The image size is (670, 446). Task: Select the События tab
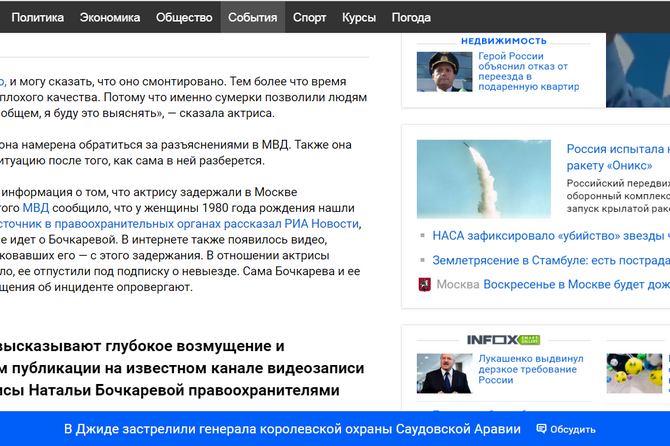(252, 17)
